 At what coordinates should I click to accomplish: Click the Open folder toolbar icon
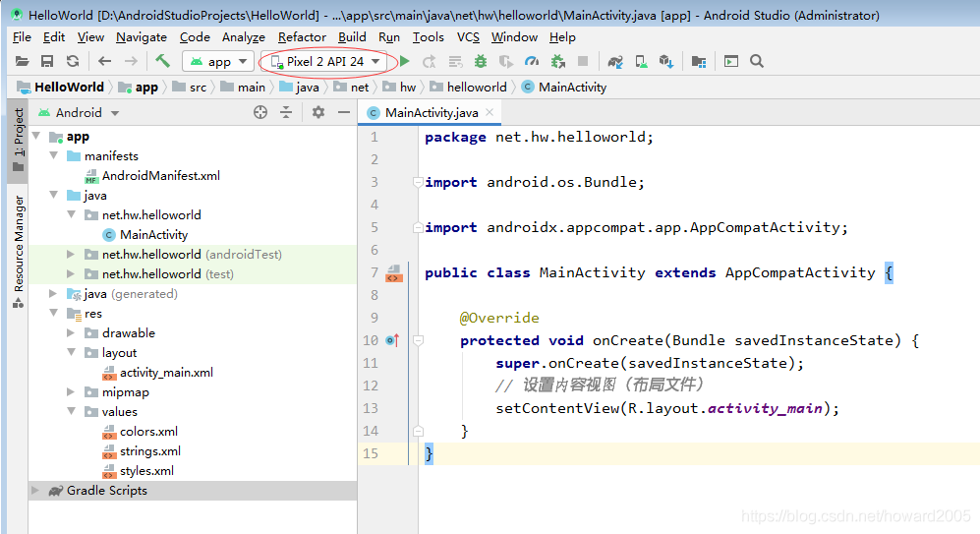(22, 61)
